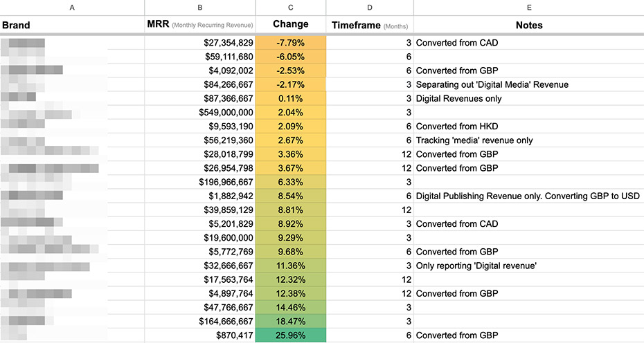Click the 9.68% change cell
644x343 pixels.
pos(291,252)
